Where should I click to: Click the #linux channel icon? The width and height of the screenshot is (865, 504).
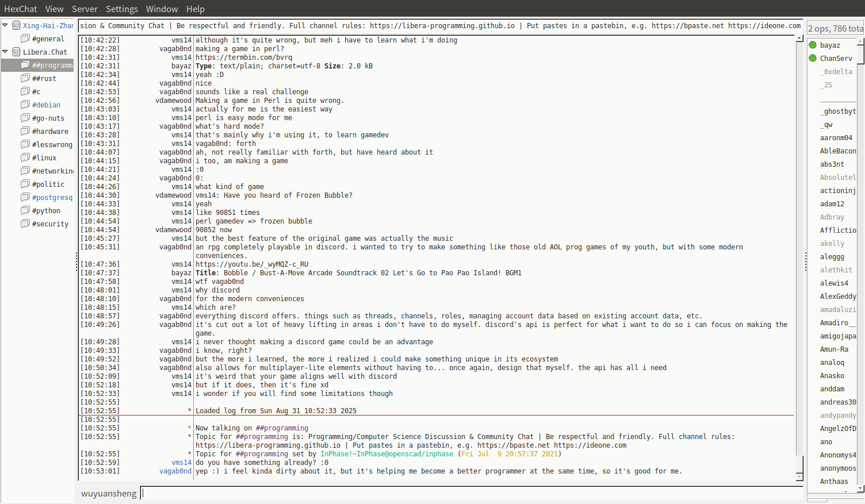tap(25, 157)
